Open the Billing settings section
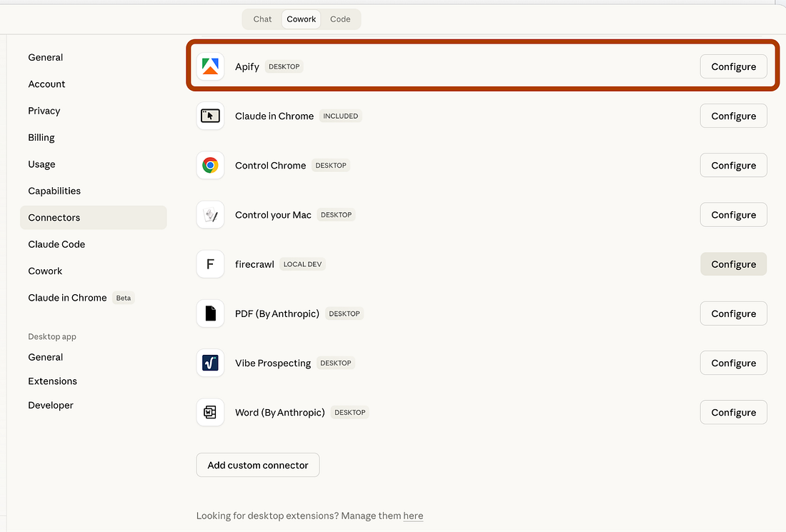Image resolution: width=786 pixels, height=532 pixels. pyautogui.click(x=41, y=137)
